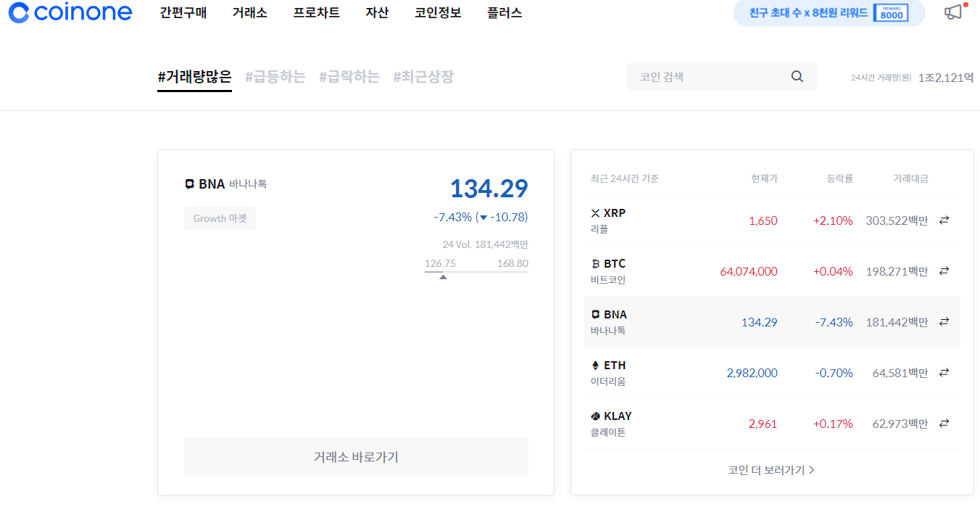The width and height of the screenshot is (980, 507).
Task: Open the 프로차트 menu
Action: pos(316,13)
